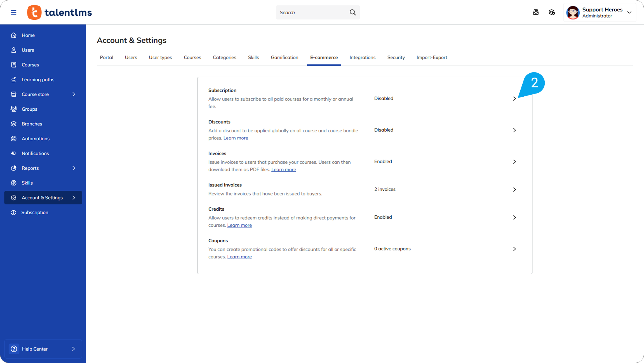Open Automations from the sidebar
The height and width of the screenshot is (363, 644).
(x=36, y=139)
